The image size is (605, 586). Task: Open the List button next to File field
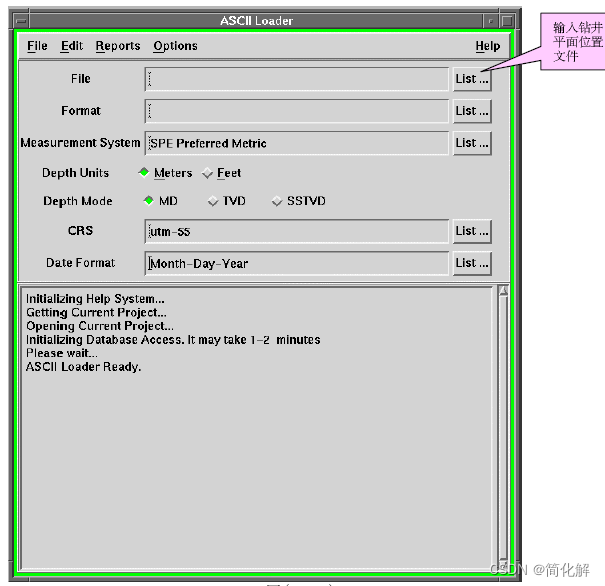472,79
